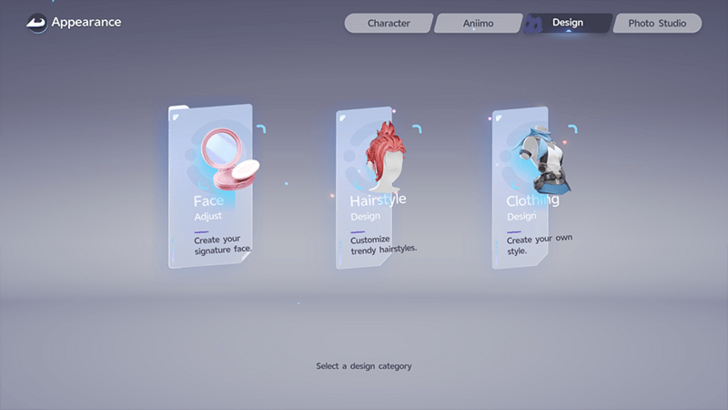Open the Aniimo tab
The image size is (728, 410).
[478, 23]
